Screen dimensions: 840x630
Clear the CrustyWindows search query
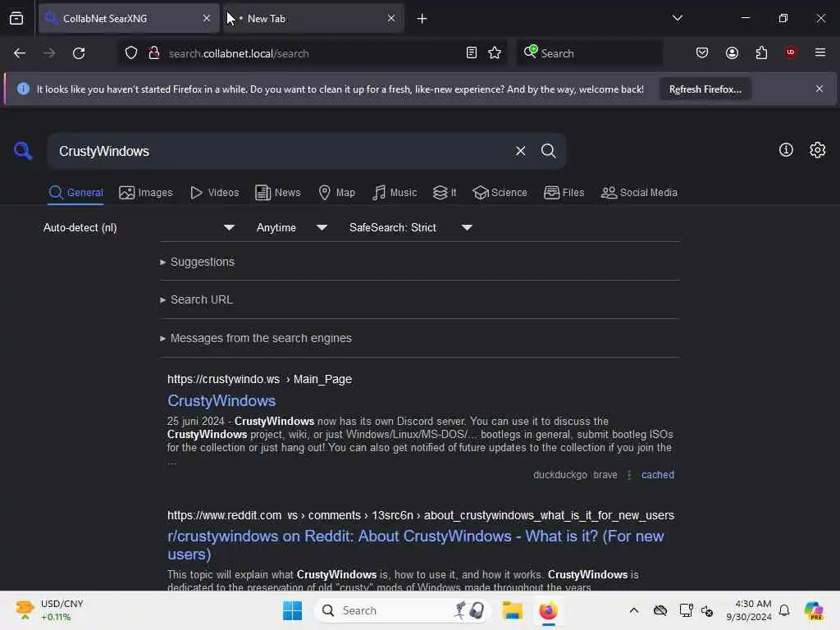520,151
